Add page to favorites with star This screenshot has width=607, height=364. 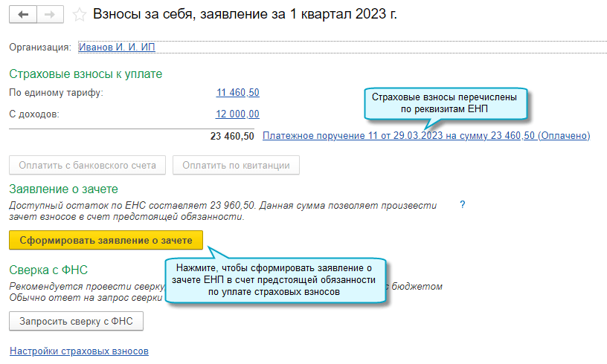80,15
